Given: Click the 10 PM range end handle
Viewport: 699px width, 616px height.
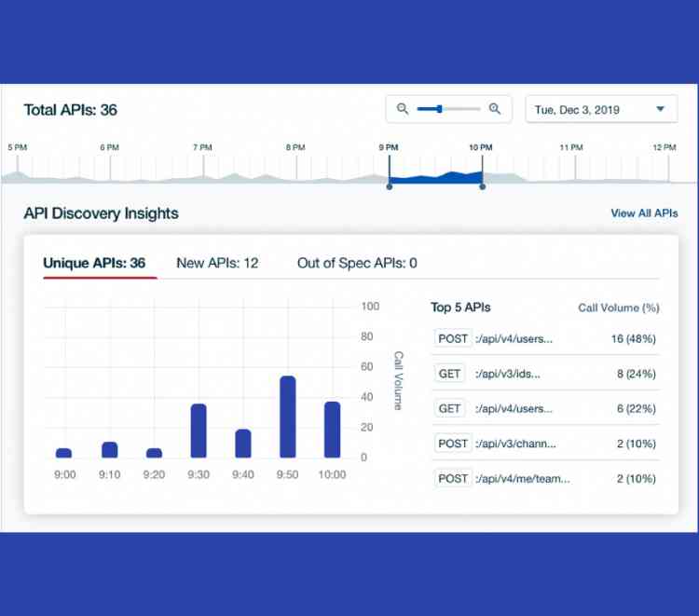Looking at the screenshot, I should tap(483, 186).
